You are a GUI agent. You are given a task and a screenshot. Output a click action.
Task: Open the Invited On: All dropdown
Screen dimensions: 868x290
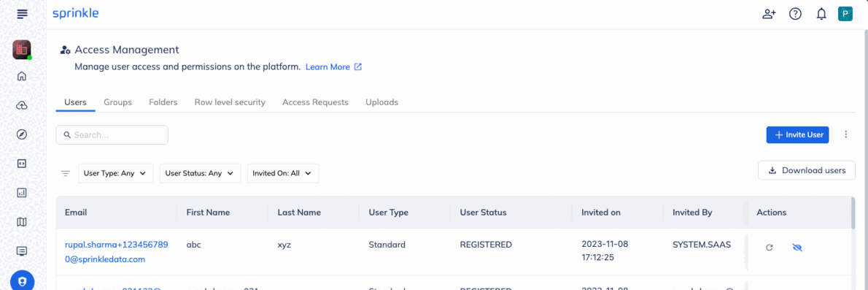283,173
